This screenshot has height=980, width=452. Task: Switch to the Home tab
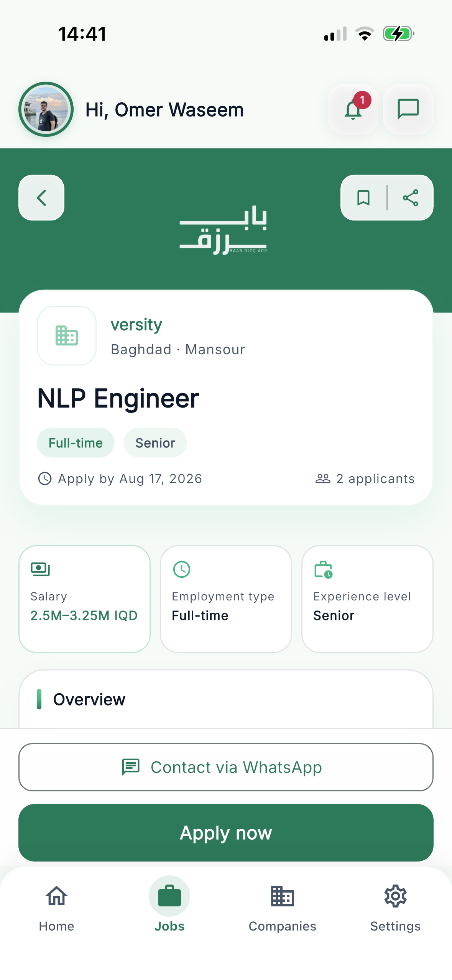(56, 909)
